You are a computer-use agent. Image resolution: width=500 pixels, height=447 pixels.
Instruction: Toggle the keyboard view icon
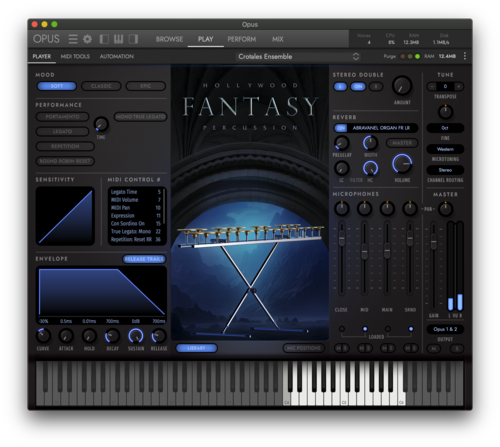[119, 39]
